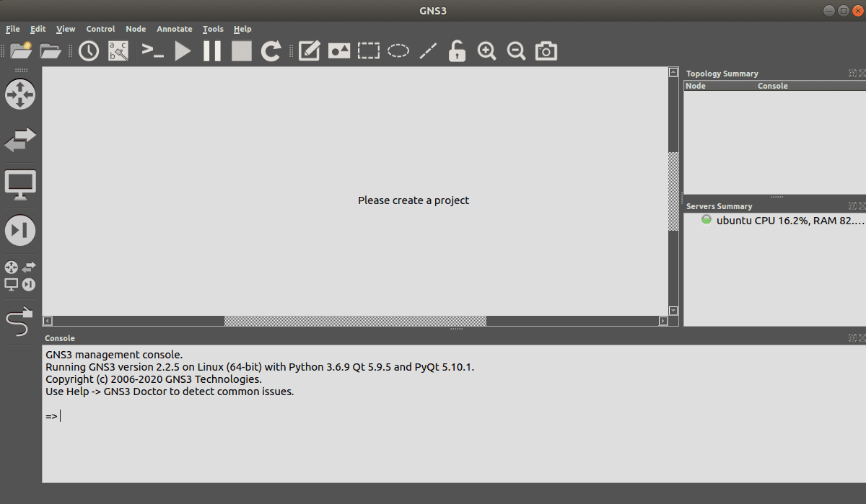Click the canvas horizontal scrollbar right arrow
866x504 pixels.
point(663,321)
